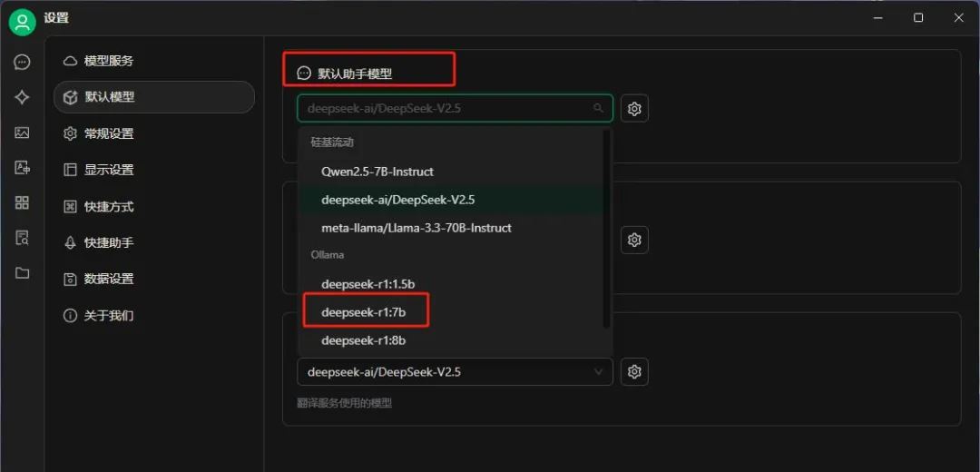Open the 快捷方式 settings section
980x472 pixels.
153,206
